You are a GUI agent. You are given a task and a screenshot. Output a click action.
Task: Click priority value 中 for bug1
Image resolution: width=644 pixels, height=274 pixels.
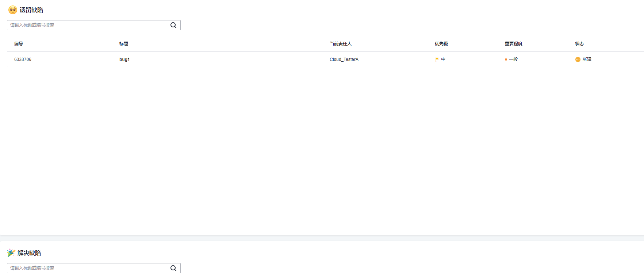coord(443,59)
